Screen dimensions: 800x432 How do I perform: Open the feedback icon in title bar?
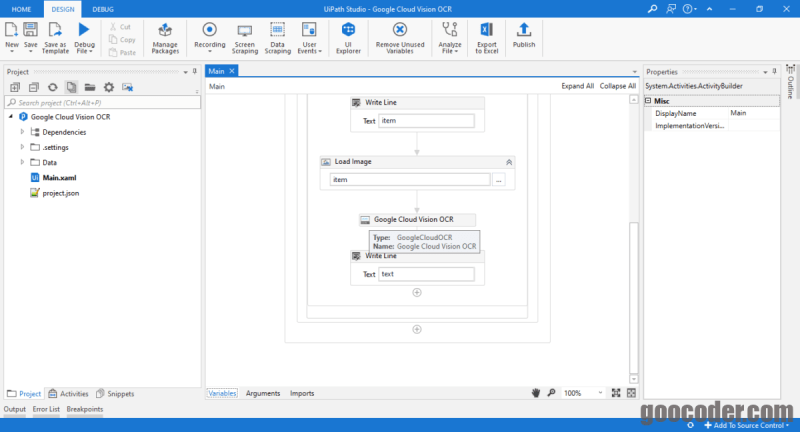pyautogui.click(x=671, y=9)
